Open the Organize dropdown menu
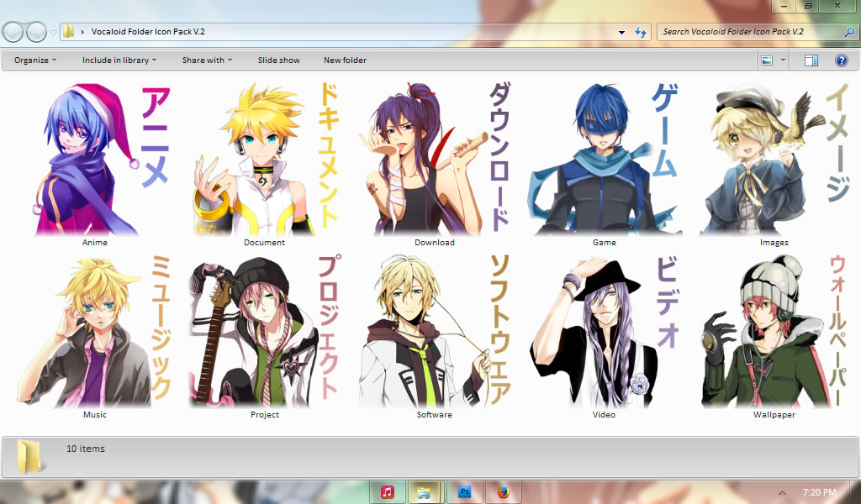861x504 pixels. [35, 60]
